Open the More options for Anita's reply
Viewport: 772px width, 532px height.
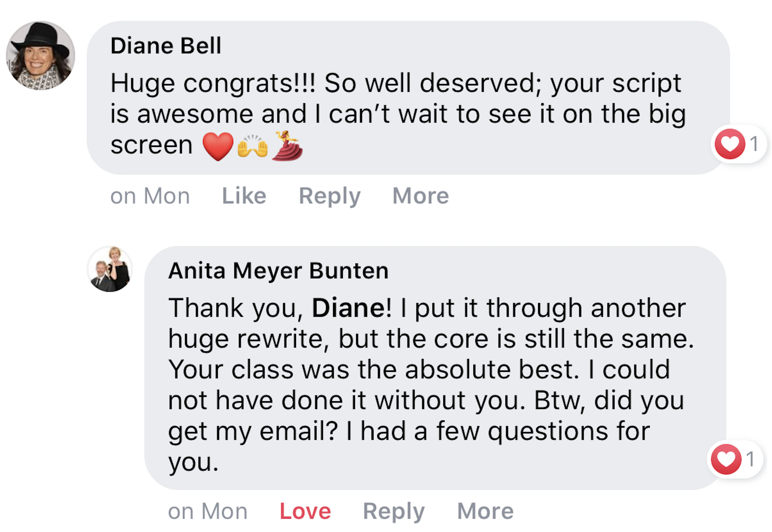485,511
